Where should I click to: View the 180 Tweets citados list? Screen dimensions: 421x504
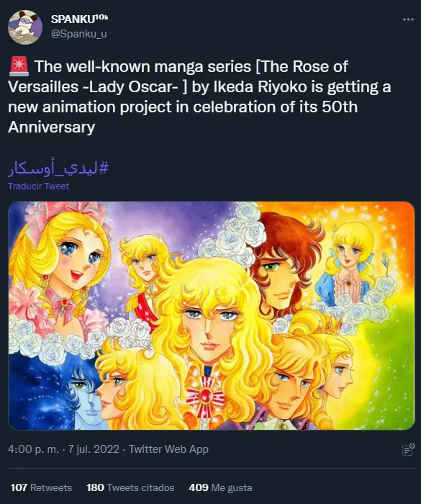pyautogui.click(x=130, y=487)
